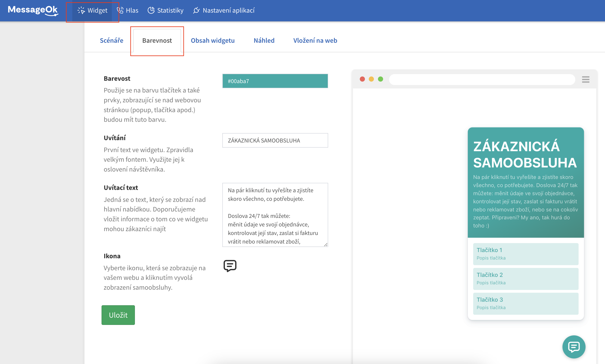Screen dimensions: 605x364
Task: Switch to the Scénáře tab
Action: point(111,40)
